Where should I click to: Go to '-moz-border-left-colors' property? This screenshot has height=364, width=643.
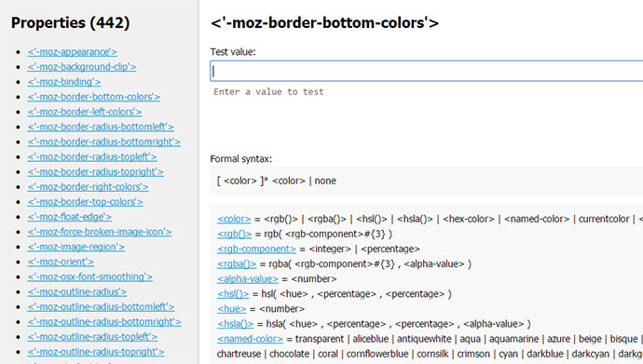85,112
